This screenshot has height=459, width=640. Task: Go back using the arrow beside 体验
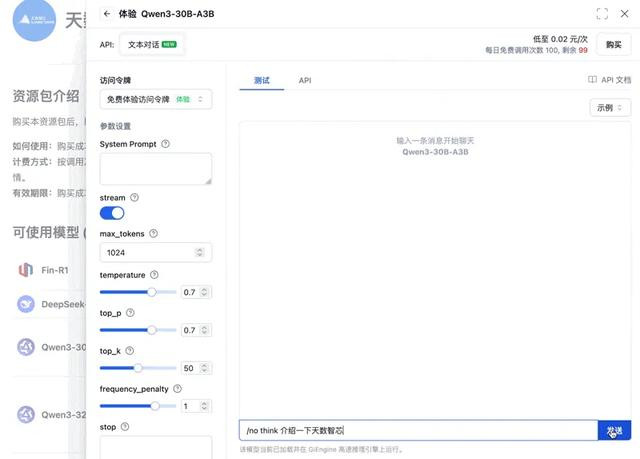[x=107, y=14]
